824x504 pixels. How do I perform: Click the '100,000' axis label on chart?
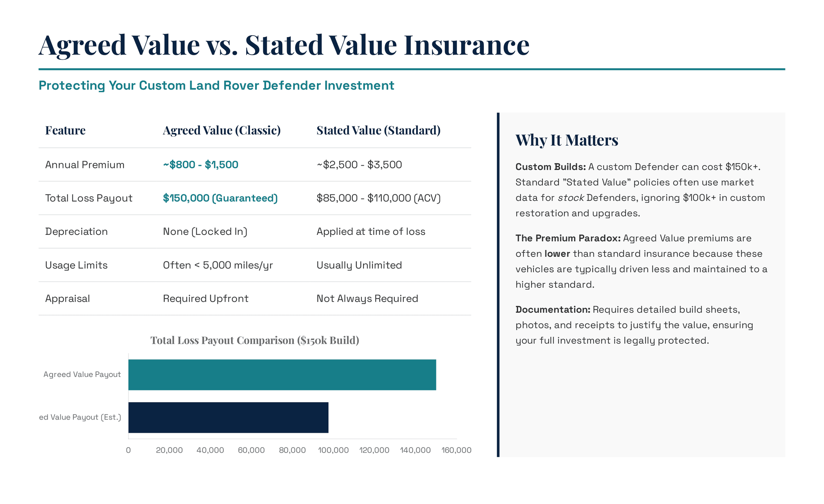tap(333, 450)
